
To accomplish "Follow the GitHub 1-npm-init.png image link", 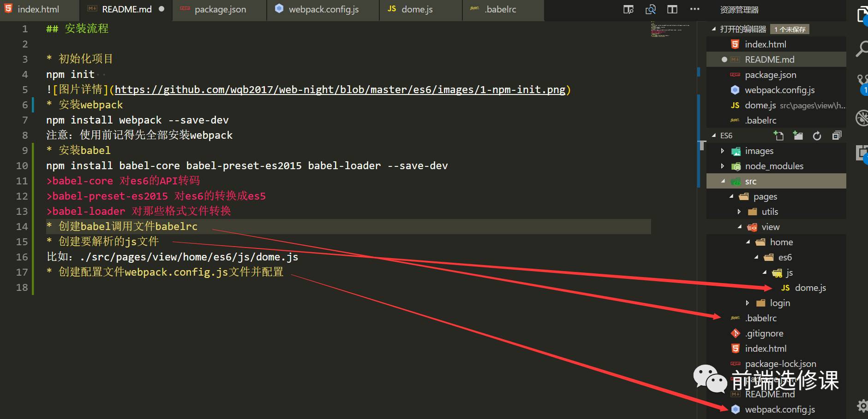I will pyautogui.click(x=340, y=89).
